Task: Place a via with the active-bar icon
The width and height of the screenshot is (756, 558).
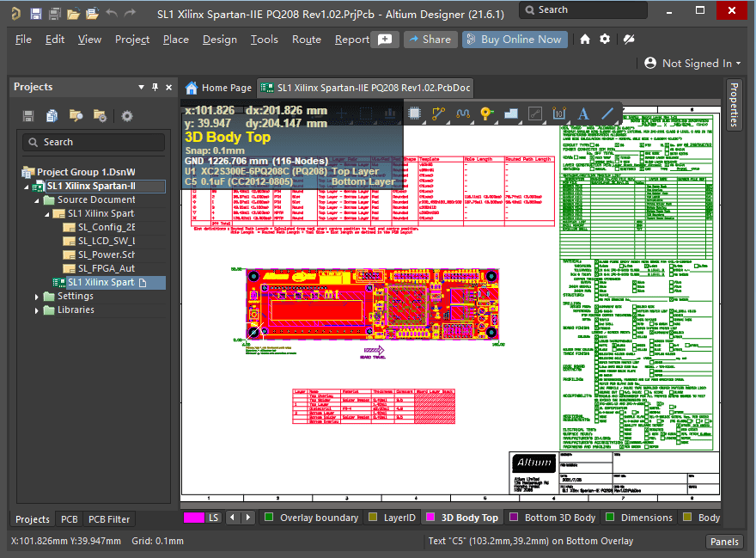Action: coord(486,113)
